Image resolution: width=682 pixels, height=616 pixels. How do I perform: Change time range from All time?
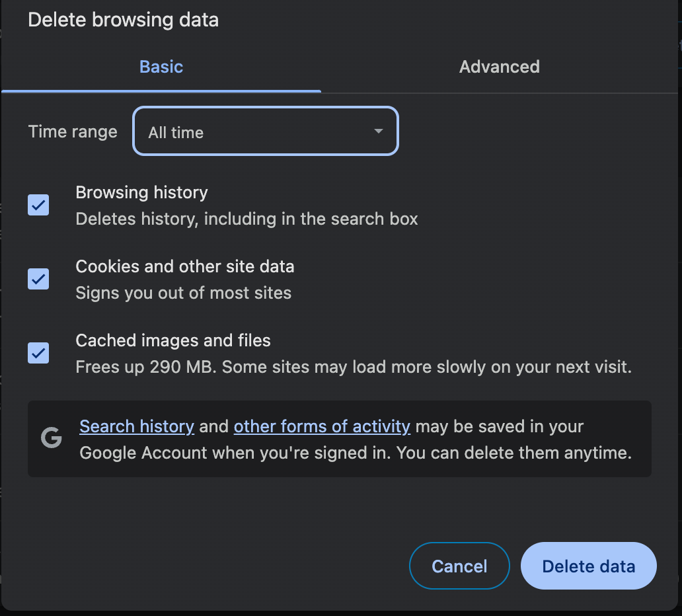[x=265, y=132]
